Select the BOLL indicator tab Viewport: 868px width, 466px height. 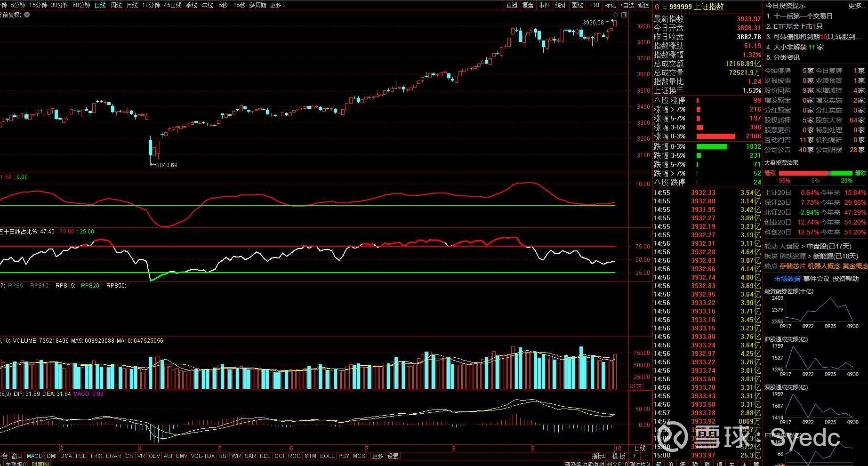[327, 456]
